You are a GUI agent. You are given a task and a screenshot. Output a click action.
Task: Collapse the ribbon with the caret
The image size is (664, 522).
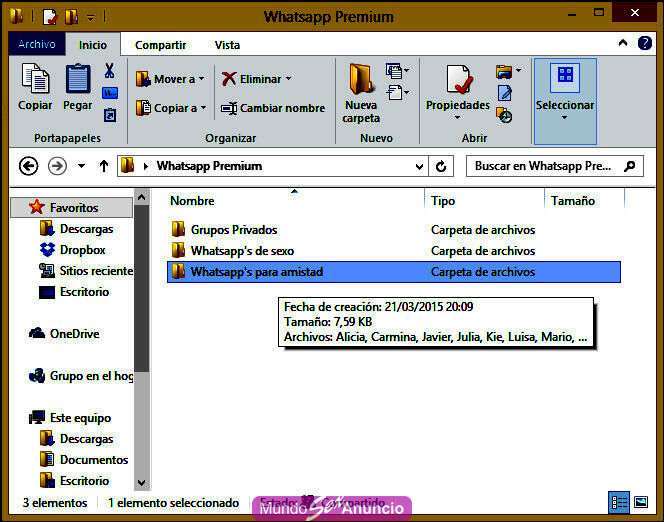[623, 43]
